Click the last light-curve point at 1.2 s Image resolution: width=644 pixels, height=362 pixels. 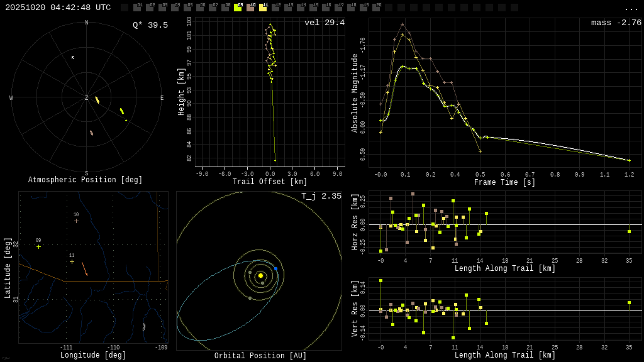point(628,160)
